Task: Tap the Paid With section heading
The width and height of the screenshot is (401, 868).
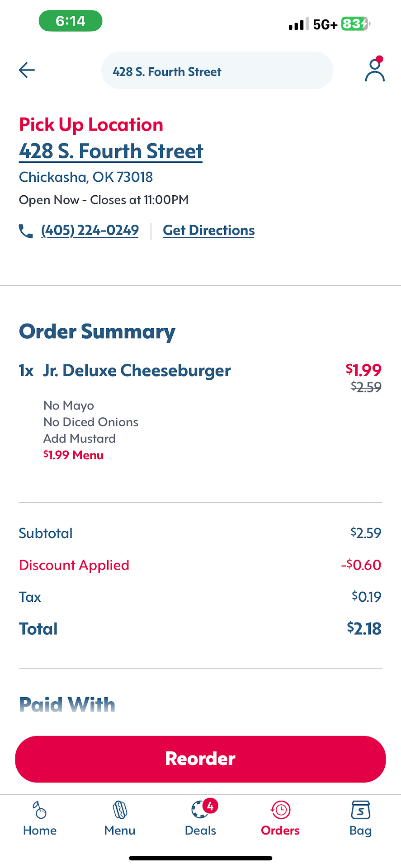Action: pos(67,704)
